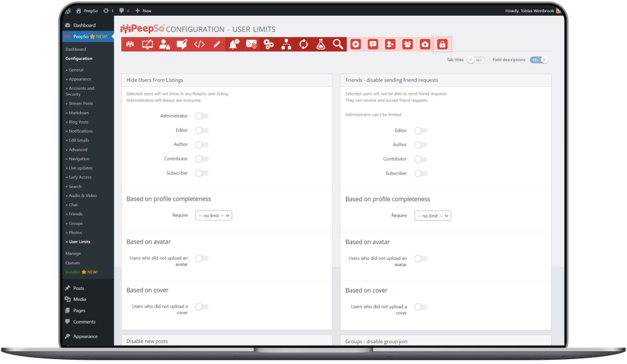Enable hiding Subscriber from listings

tap(202, 173)
